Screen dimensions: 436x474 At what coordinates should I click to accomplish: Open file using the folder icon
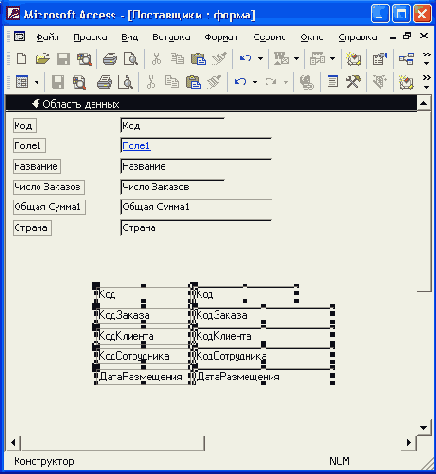[43, 59]
